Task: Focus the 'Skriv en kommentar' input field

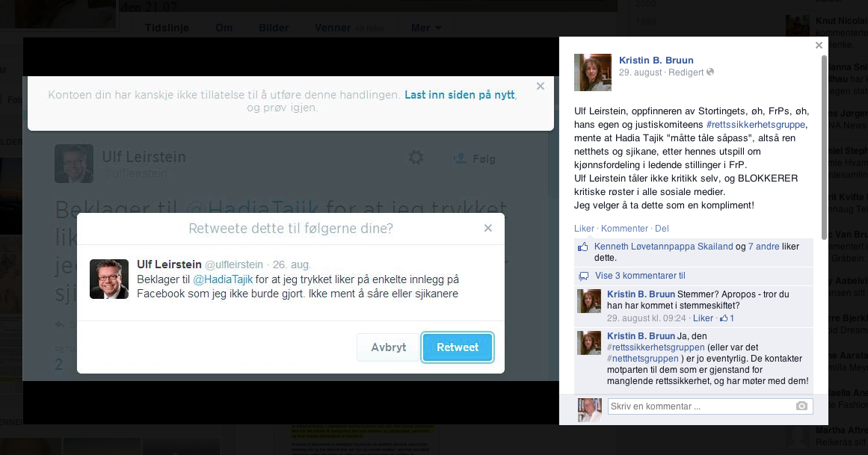Action: (x=701, y=406)
